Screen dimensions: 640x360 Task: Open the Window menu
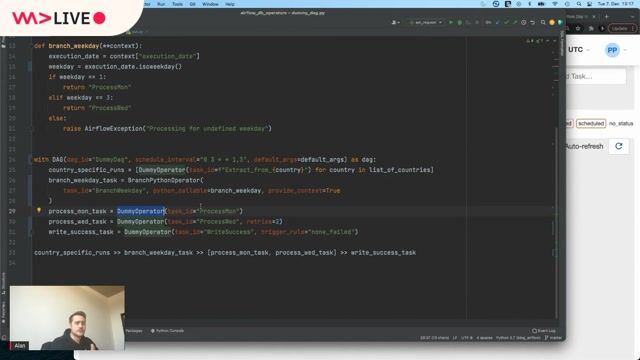tap(210, 4)
